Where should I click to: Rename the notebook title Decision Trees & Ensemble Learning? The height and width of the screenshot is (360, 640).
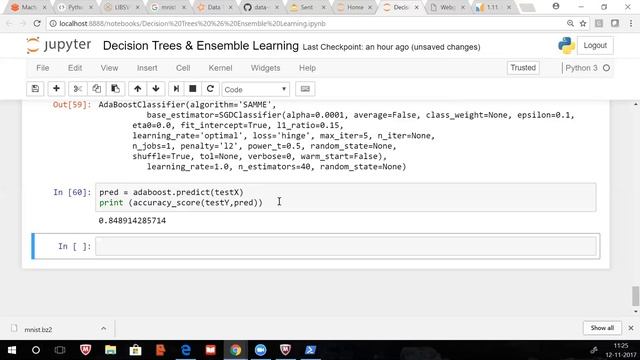point(200,46)
